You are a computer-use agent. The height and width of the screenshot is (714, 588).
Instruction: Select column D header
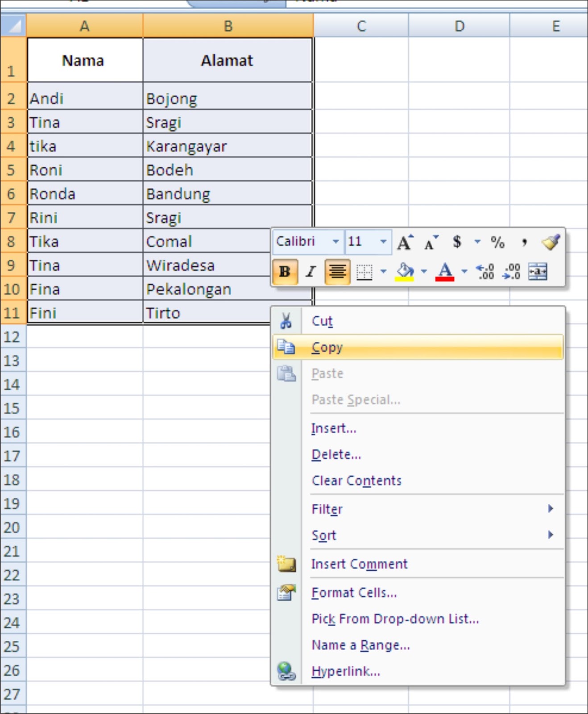point(459,25)
